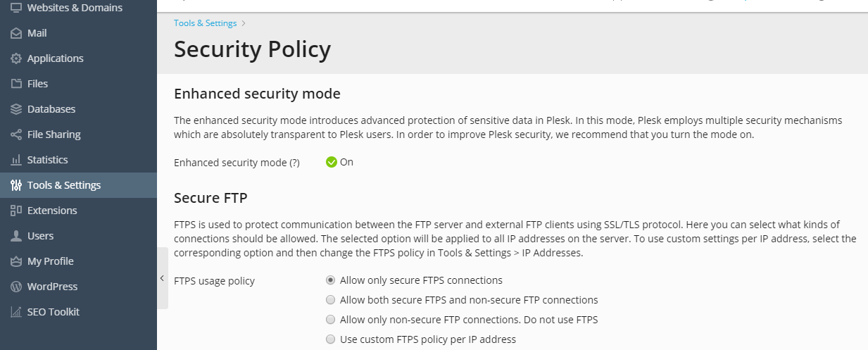Select Use custom FTPS policy per IP
The width and height of the screenshot is (868, 350).
(x=331, y=339)
